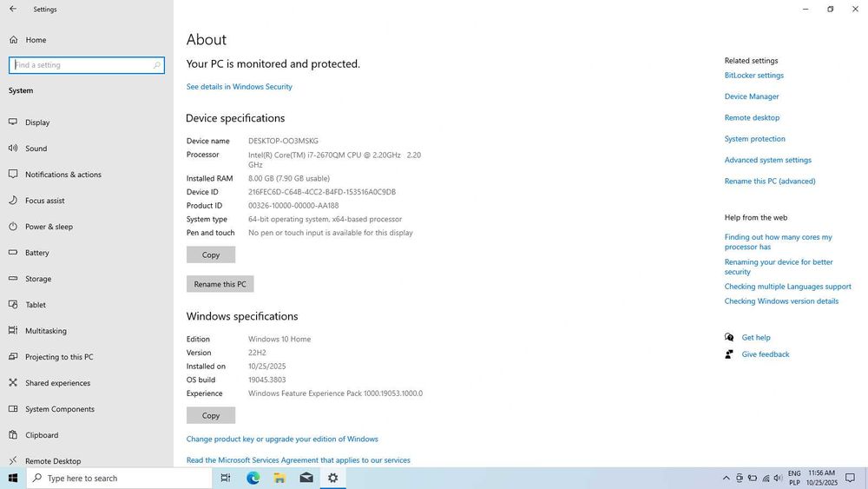Open Advanced system settings
Viewport: 868px width, 489px height.
(x=768, y=160)
